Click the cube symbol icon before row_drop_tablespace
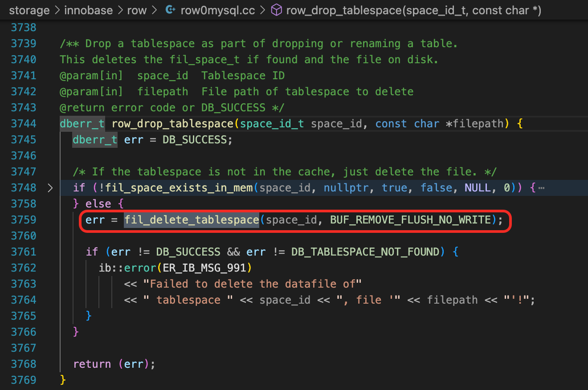This screenshot has width=588, height=390. tap(276, 10)
